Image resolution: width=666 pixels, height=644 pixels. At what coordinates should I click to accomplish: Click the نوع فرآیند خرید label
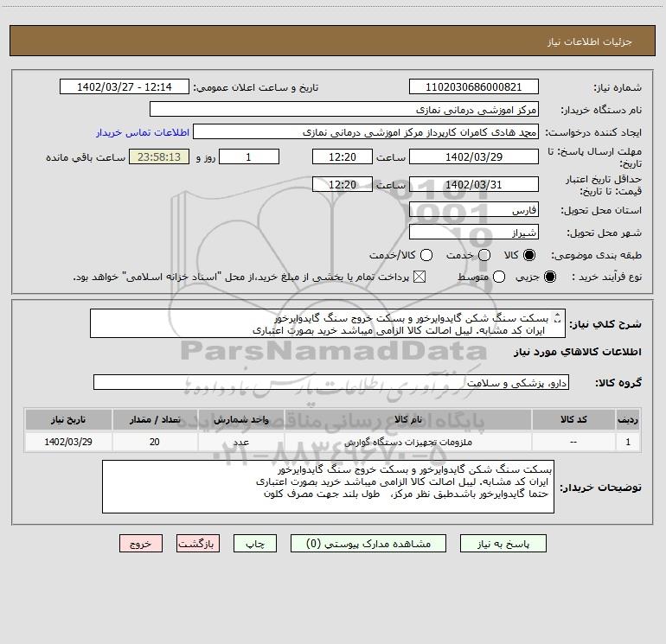(x=606, y=277)
